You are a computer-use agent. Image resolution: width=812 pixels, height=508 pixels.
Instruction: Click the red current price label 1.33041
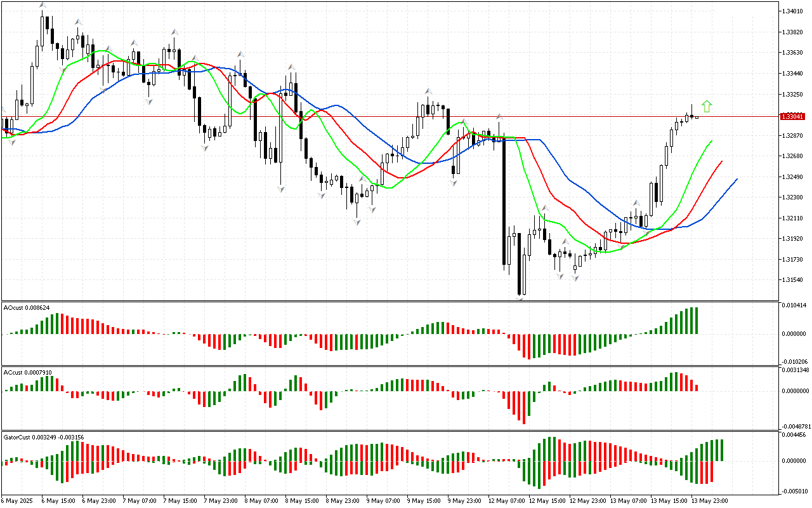793,116
